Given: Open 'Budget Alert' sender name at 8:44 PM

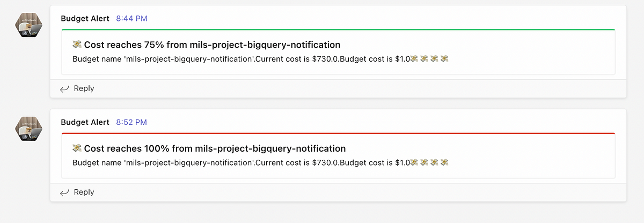Looking at the screenshot, I should click(x=85, y=19).
